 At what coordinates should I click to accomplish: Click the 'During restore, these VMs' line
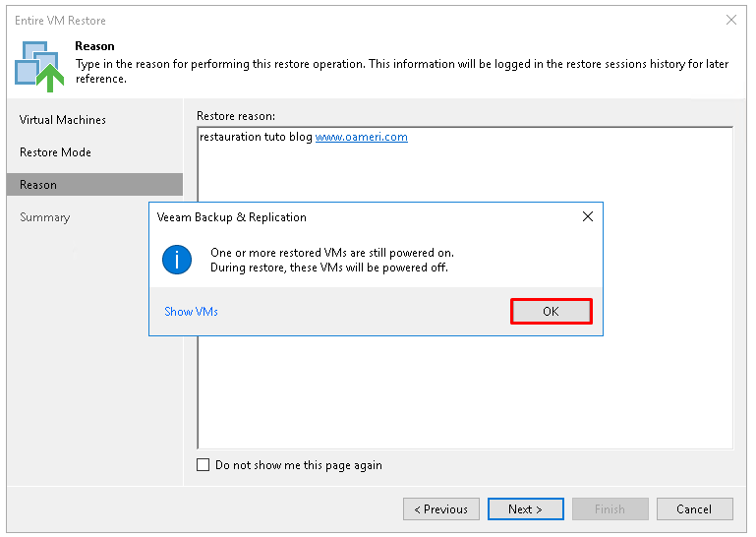329,268
